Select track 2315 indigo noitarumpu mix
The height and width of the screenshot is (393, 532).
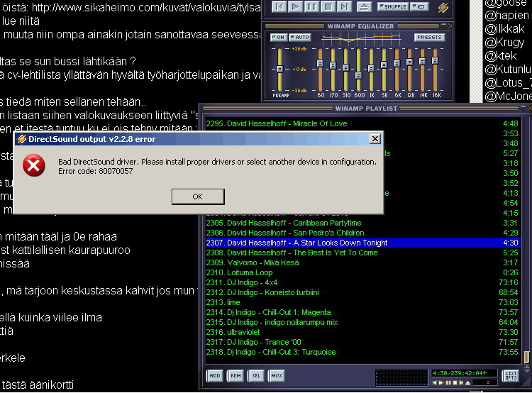[x=362, y=322]
